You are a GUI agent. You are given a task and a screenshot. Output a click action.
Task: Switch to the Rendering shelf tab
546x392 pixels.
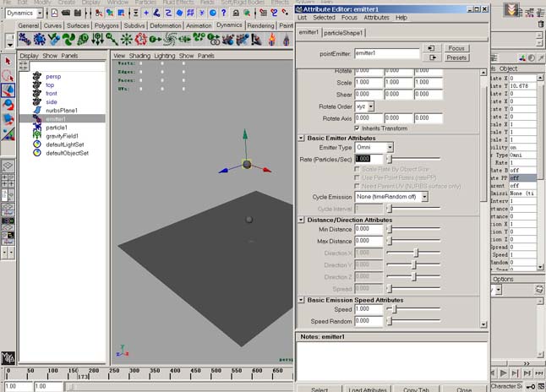click(x=260, y=25)
